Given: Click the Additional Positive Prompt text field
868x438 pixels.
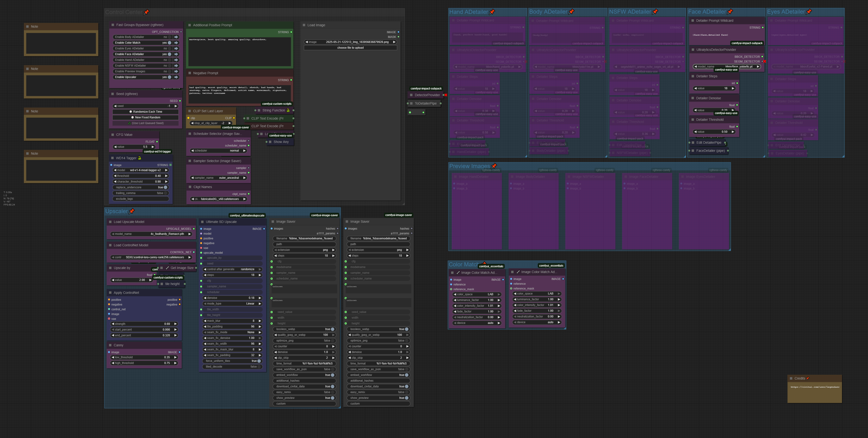Looking at the screenshot, I should [x=240, y=51].
